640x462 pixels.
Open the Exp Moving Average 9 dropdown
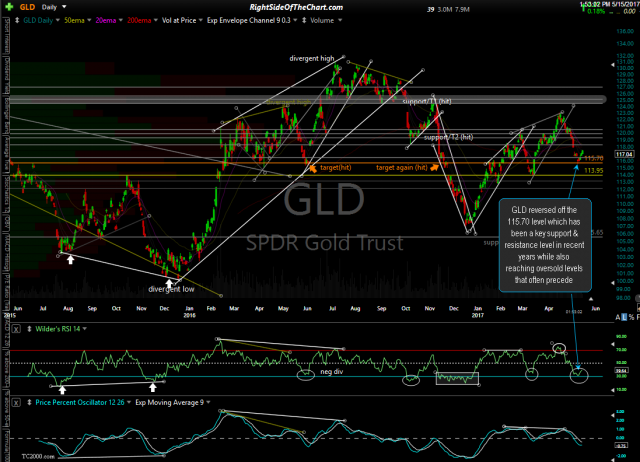pyautogui.click(x=208, y=402)
